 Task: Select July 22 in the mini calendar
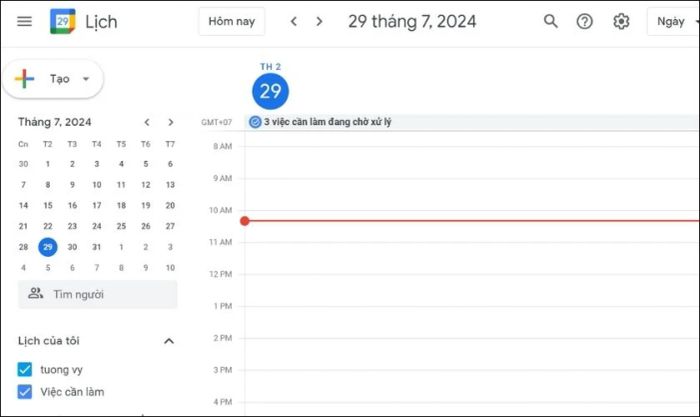48,226
